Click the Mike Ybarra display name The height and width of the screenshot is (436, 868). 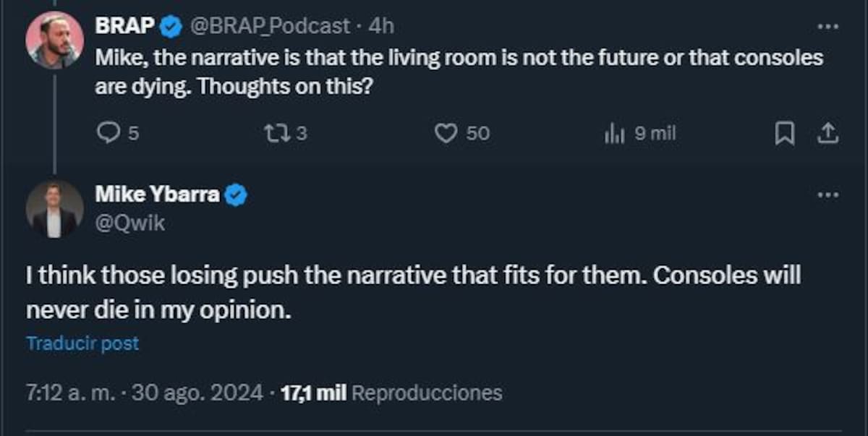point(158,195)
